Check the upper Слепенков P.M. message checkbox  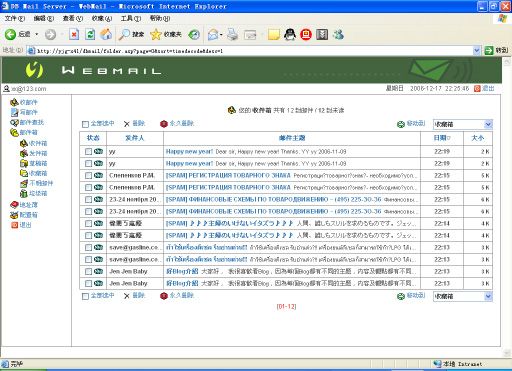click(88, 176)
